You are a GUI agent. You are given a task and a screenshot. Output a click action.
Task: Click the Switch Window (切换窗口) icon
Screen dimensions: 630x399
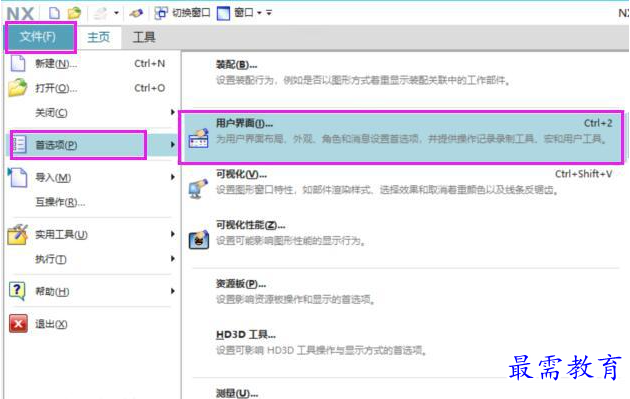coord(161,13)
